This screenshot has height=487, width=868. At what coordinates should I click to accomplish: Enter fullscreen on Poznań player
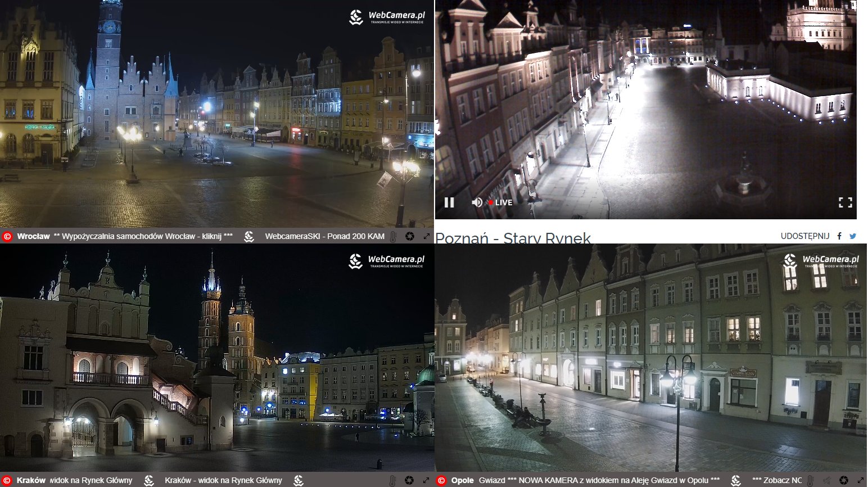pyautogui.click(x=845, y=202)
